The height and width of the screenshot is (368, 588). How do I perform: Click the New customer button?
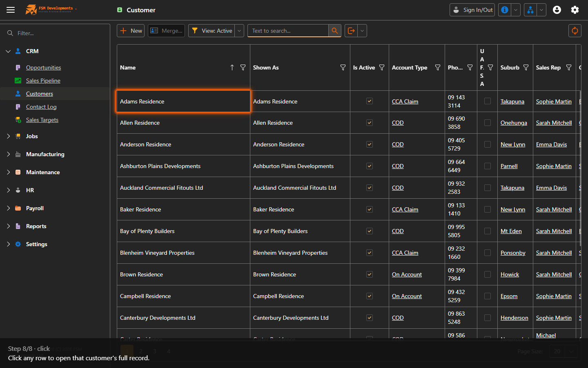pyautogui.click(x=131, y=31)
